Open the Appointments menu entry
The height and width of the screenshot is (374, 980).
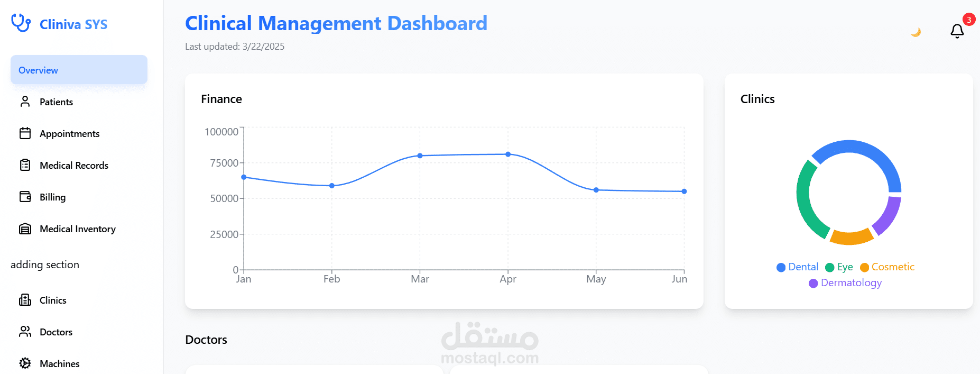click(x=69, y=134)
